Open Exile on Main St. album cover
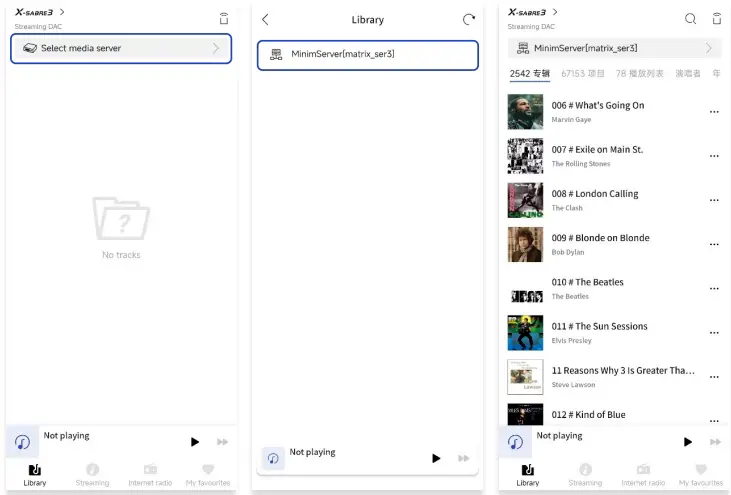 [525, 156]
